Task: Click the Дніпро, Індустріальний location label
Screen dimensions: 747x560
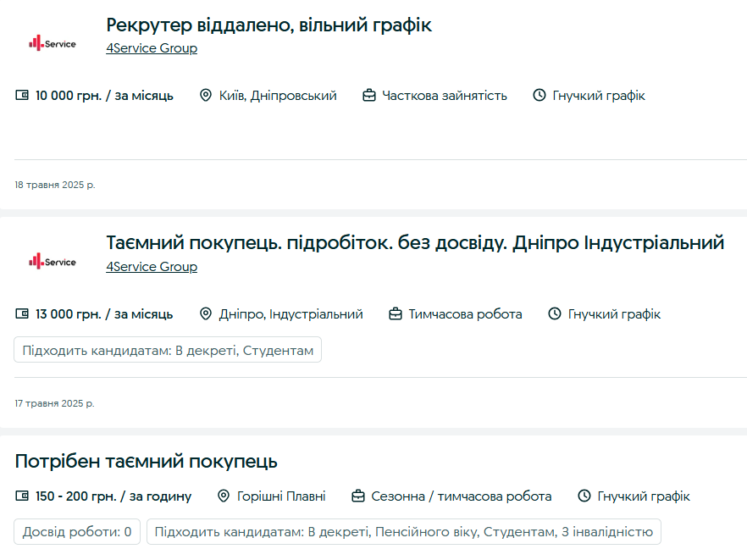Action: 290,313
